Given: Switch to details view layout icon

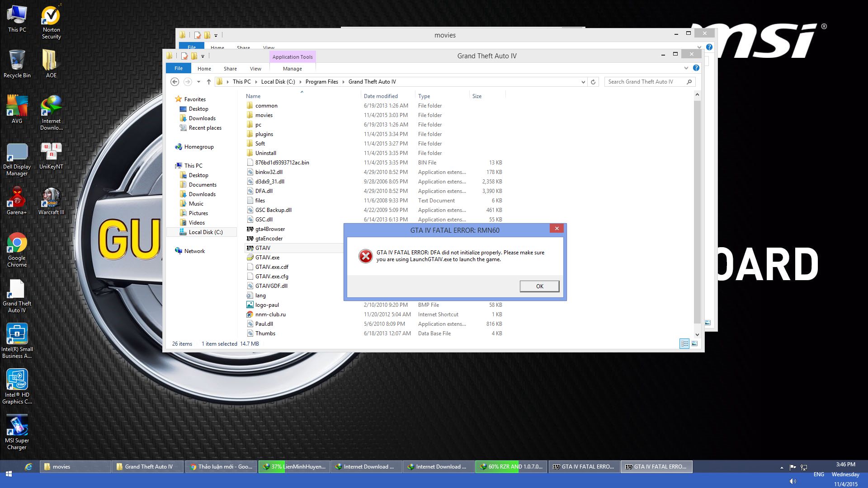Looking at the screenshot, I should click(x=684, y=344).
